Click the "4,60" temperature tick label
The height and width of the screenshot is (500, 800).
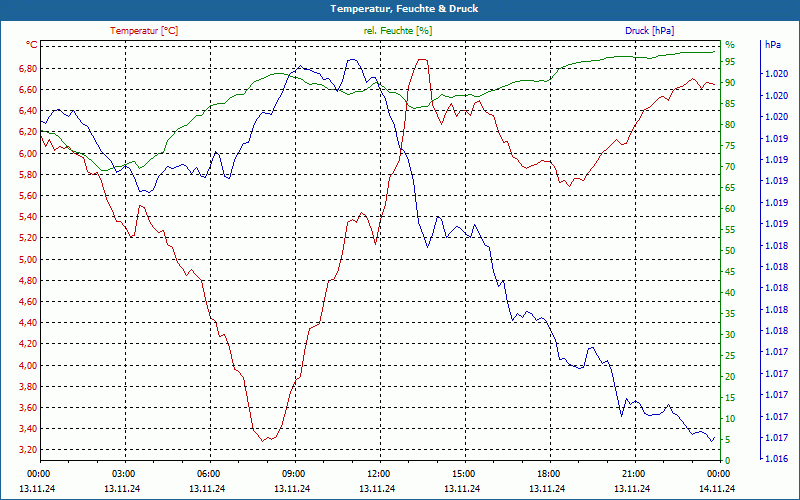coord(29,302)
